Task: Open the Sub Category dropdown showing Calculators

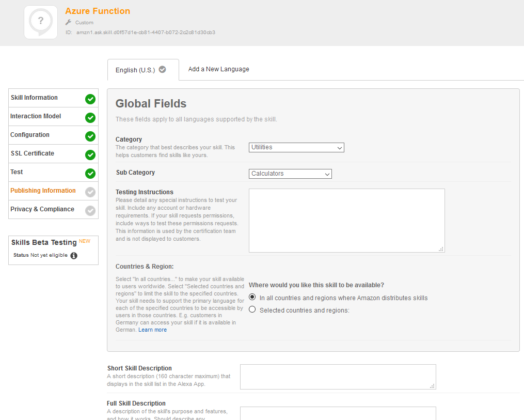Action: [291, 174]
